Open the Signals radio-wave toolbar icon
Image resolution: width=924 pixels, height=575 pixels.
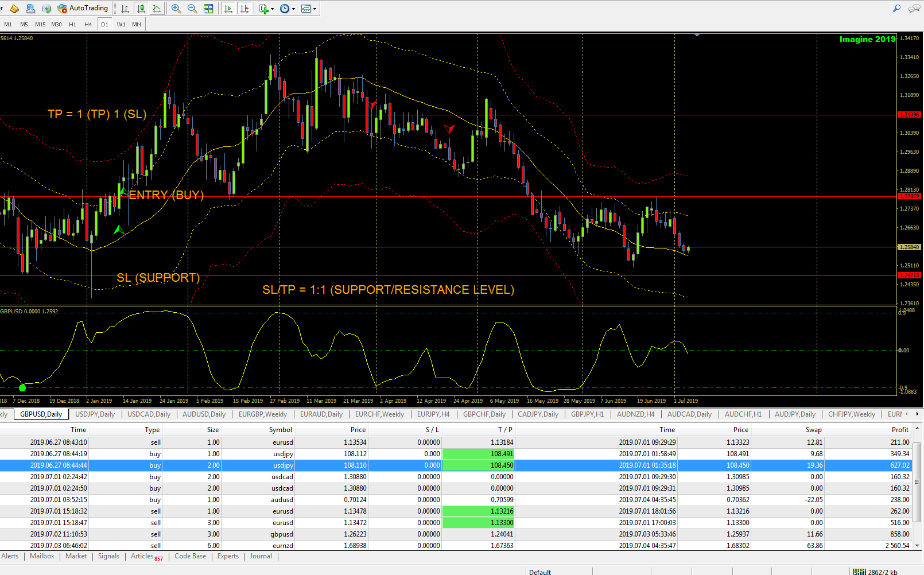[x=46, y=9]
